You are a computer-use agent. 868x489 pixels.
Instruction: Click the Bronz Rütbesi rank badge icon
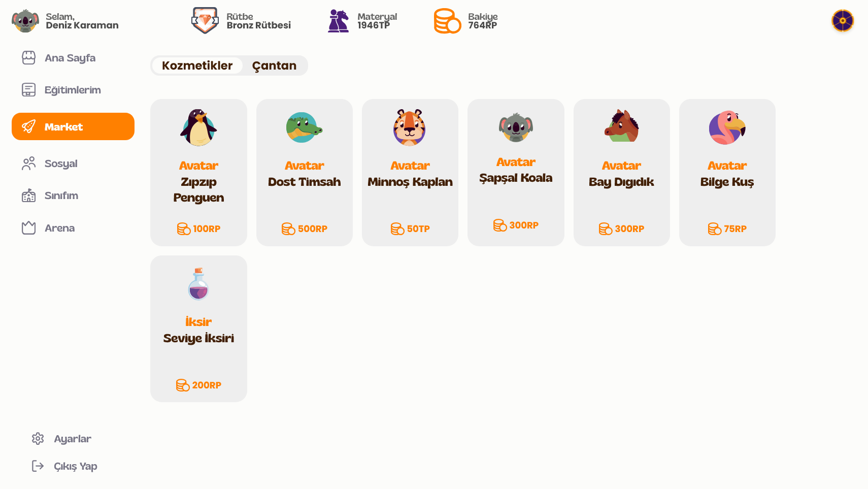click(x=205, y=21)
